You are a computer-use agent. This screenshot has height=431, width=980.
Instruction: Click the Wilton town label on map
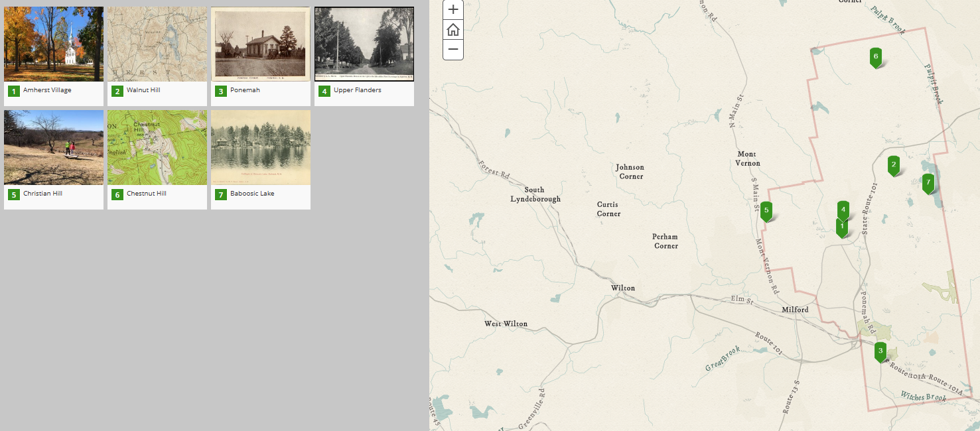point(623,288)
